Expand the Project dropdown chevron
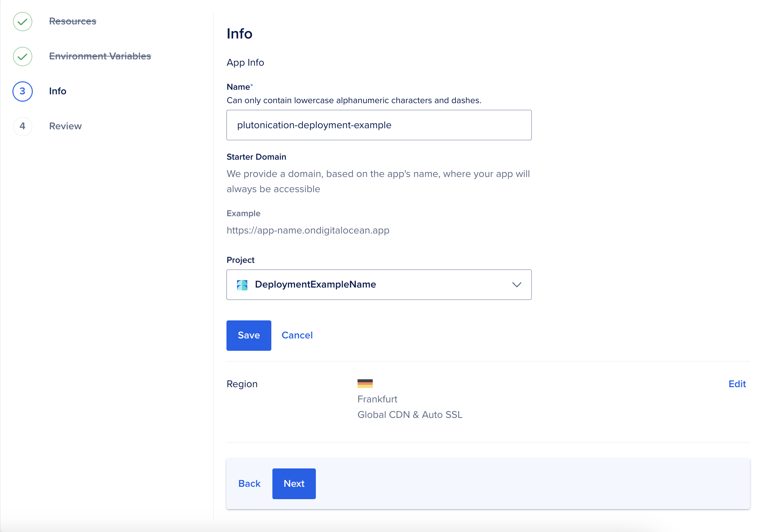This screenshot has height=532, width=761. pyautogui.click(x=517, y=285)
